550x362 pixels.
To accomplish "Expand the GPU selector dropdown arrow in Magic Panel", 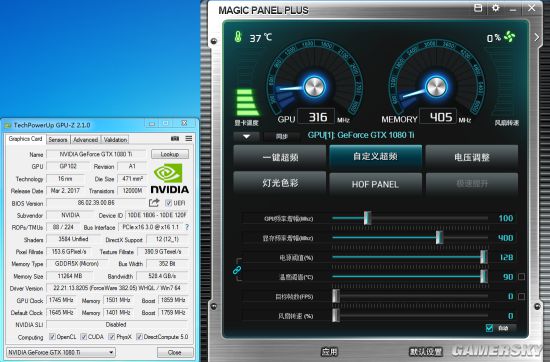I will click(x=247, y=136).
